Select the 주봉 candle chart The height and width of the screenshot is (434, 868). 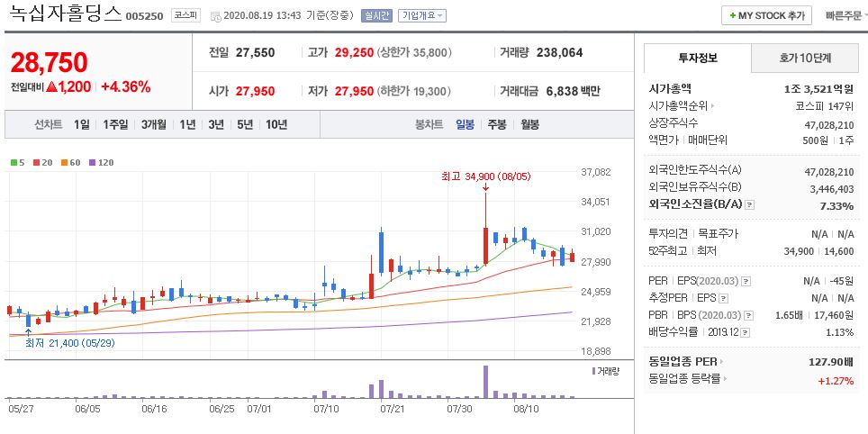coord(496,124)
